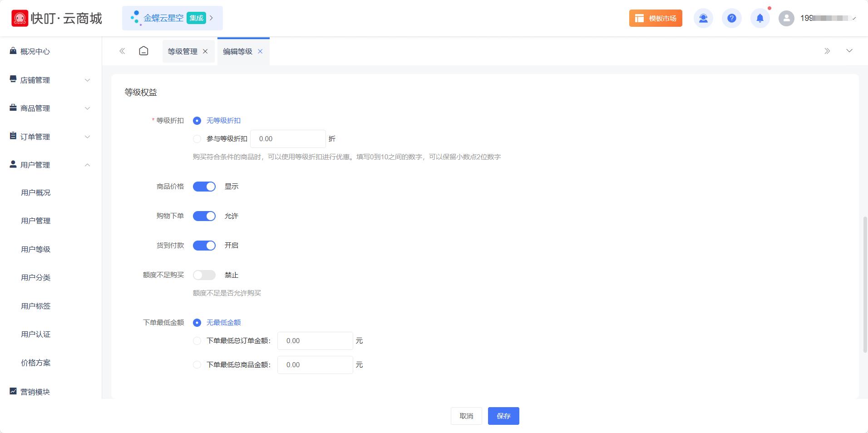Viewport: 868px width, 433px height.
Task: Select 用户等级 in the sidebar menu
Action: (35, 249)
